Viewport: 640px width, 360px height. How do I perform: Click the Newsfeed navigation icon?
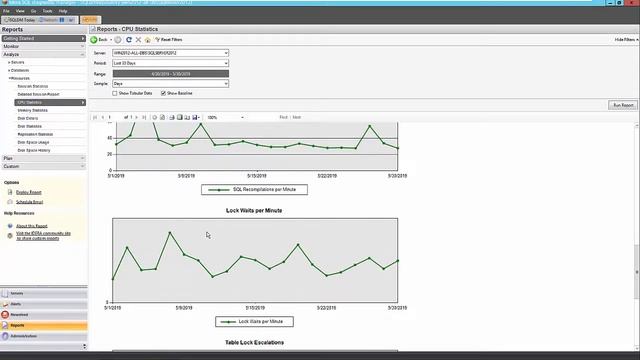[x=5, y=315]
